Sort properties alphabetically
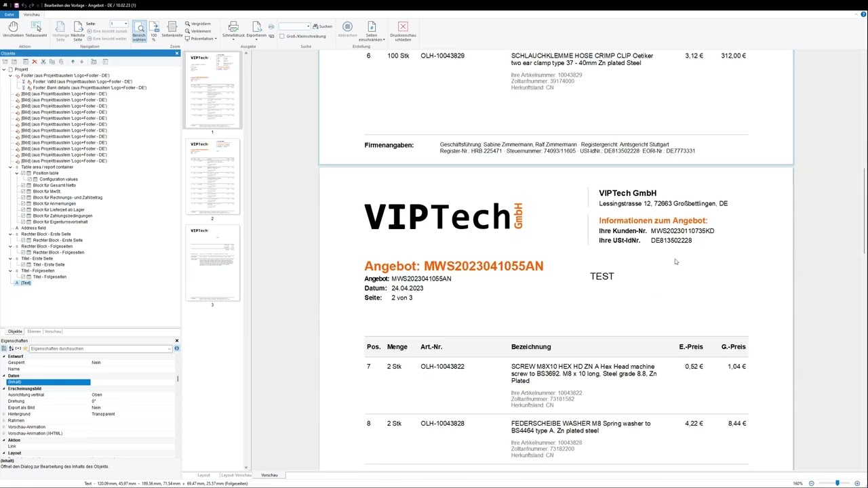Viewport: 868px width, 488px height. coord(11,348)
